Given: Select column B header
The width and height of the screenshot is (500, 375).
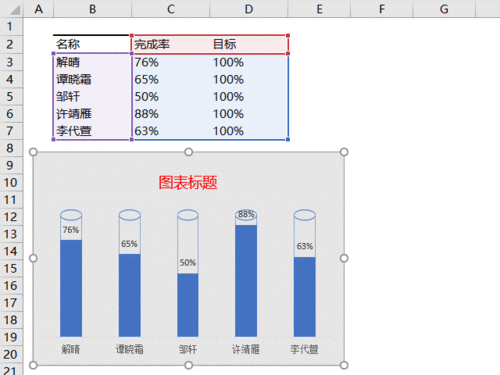Looking at the screenshot, I should (x=92, y=9).
